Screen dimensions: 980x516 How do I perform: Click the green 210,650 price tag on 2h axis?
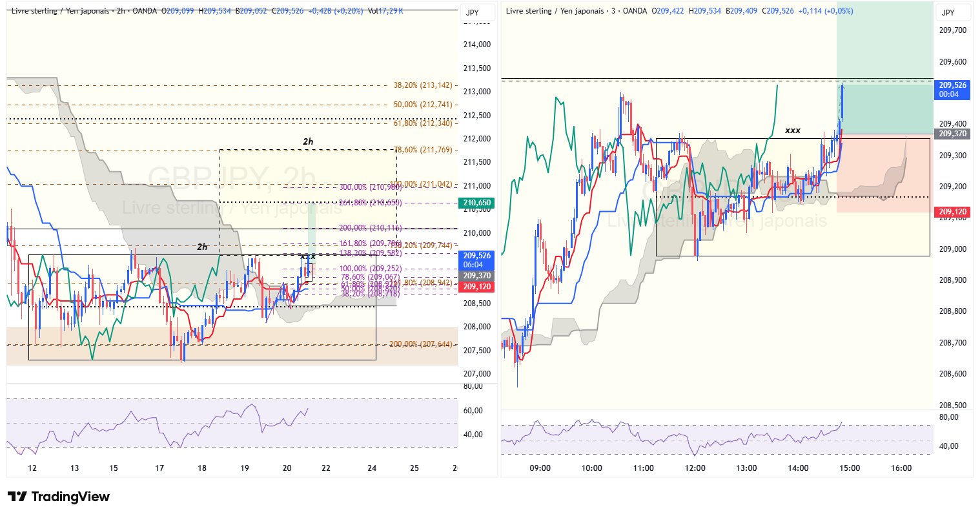(x=477, y=203)
